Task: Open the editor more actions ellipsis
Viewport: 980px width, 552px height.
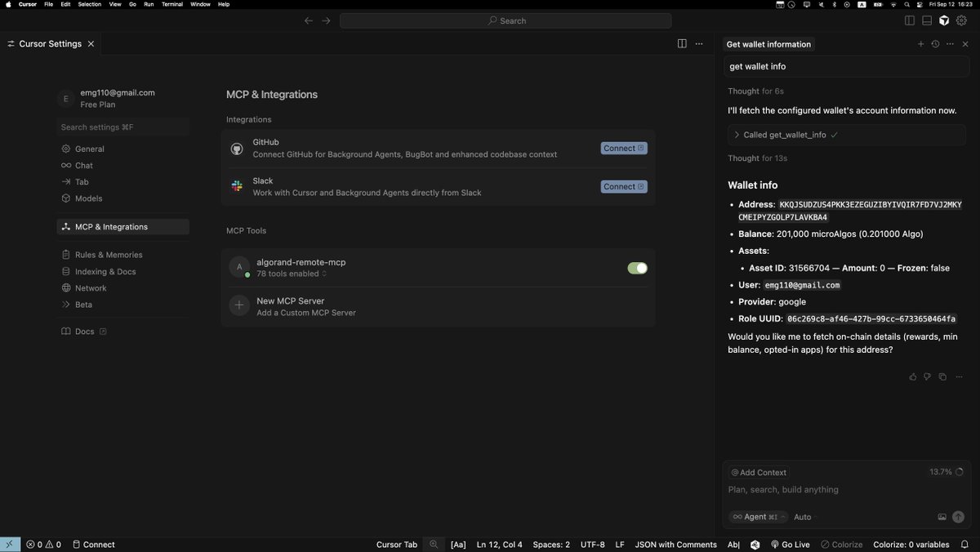Action: pyautogui.click(x=699, y=44)
